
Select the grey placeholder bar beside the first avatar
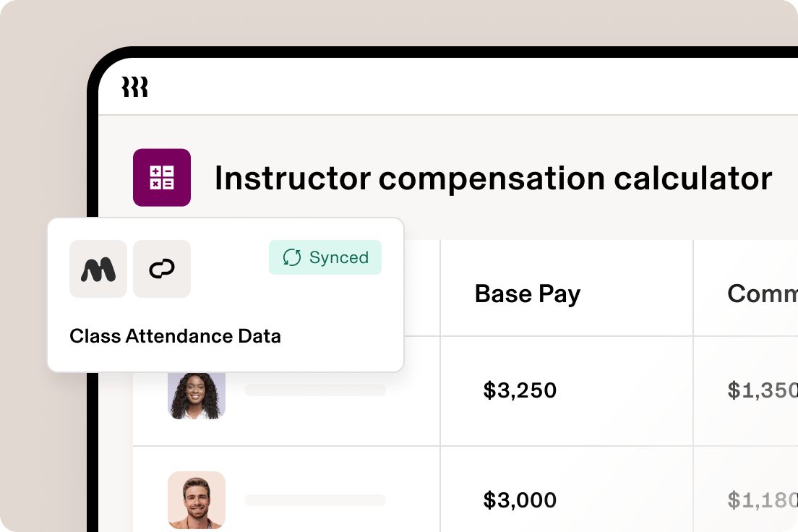[x=316, y=390]
